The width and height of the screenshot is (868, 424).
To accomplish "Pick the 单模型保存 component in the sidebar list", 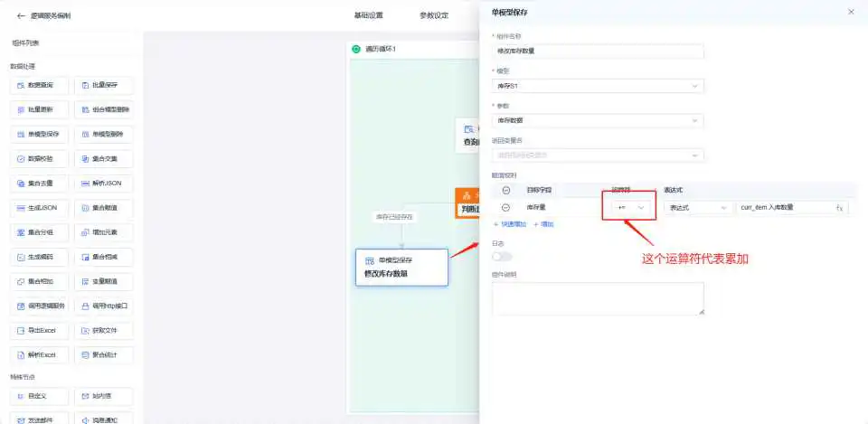I will (x=39, y=134).
